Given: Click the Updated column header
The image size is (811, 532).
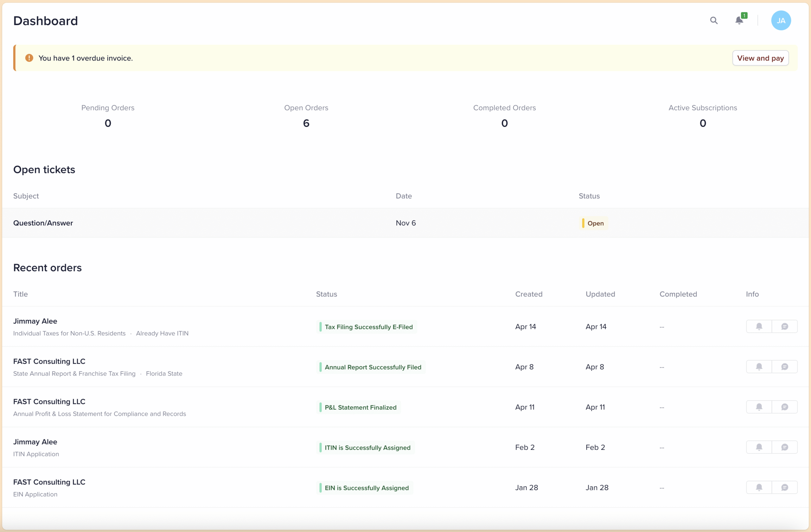Looking at the screenshot, I should tap(600, 294).
